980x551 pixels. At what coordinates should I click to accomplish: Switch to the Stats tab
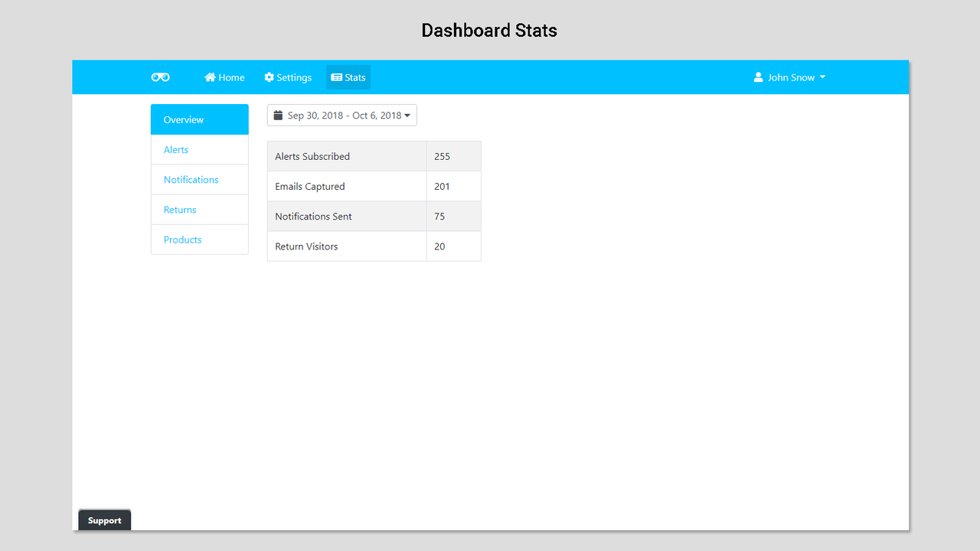348,77
